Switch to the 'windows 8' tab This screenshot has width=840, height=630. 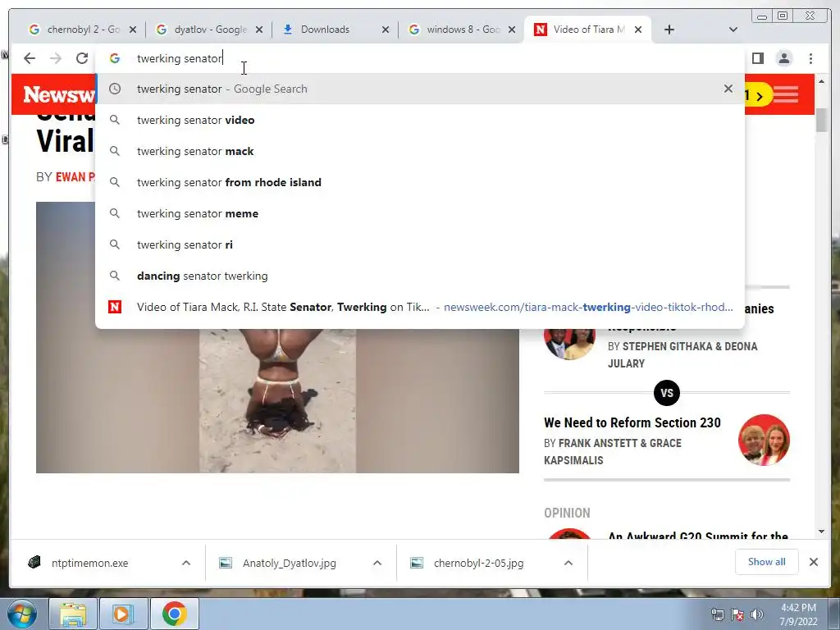pyautogui.click(x=462, y=30)
